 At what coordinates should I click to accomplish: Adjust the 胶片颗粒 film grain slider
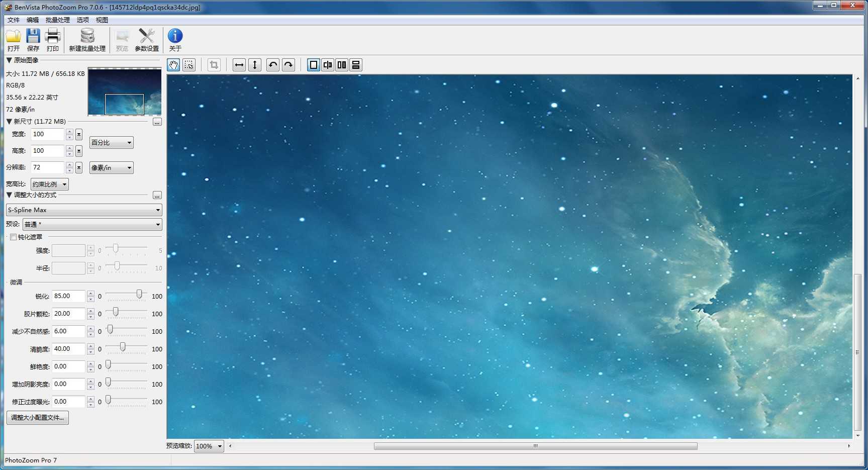116,312
